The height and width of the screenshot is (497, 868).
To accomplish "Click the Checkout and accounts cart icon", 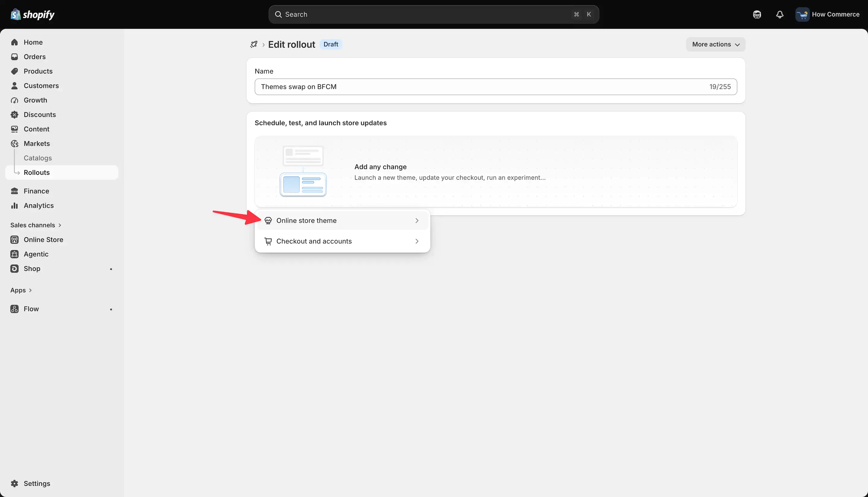I will 268,241.
